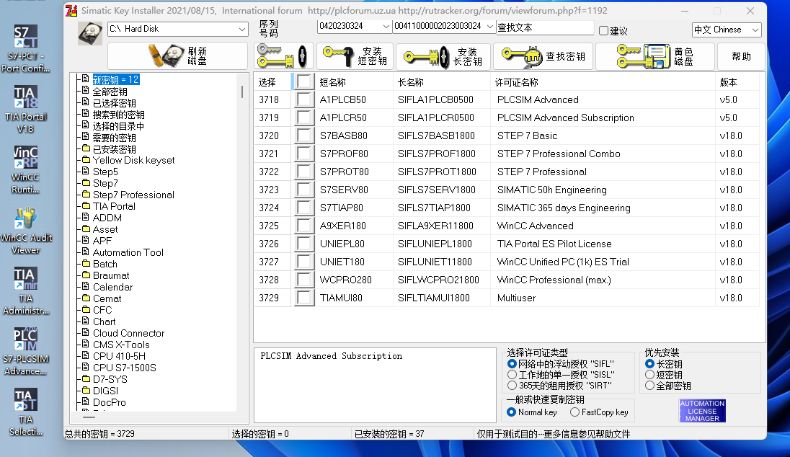
Task: Check the box for row 3719 A1PLCR50
Action: pos(304,117)
